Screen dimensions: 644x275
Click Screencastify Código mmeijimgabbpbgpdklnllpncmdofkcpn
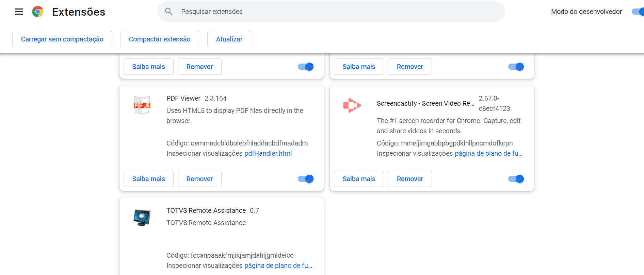click(445, 143)
